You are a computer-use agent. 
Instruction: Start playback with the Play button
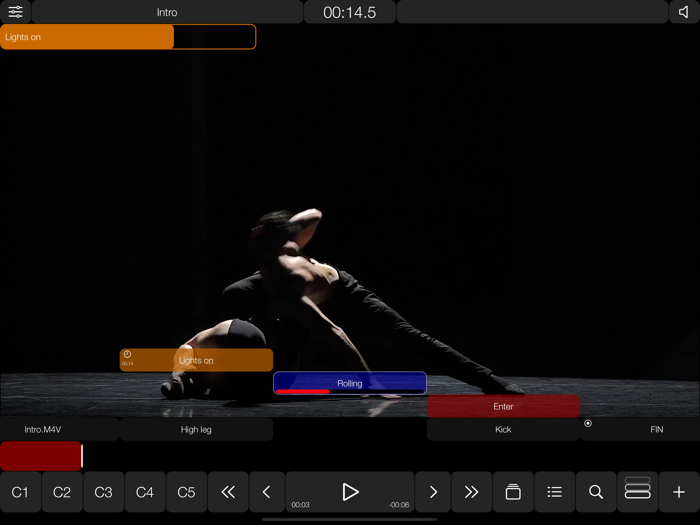coord(350,492)
